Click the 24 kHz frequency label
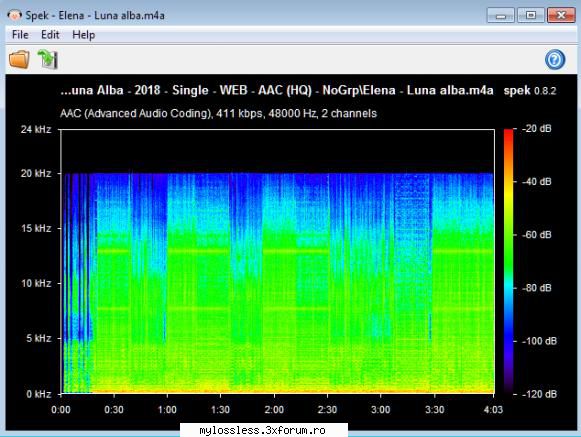The width and height of the screenshot is (581, 437). tap(36, 129)
